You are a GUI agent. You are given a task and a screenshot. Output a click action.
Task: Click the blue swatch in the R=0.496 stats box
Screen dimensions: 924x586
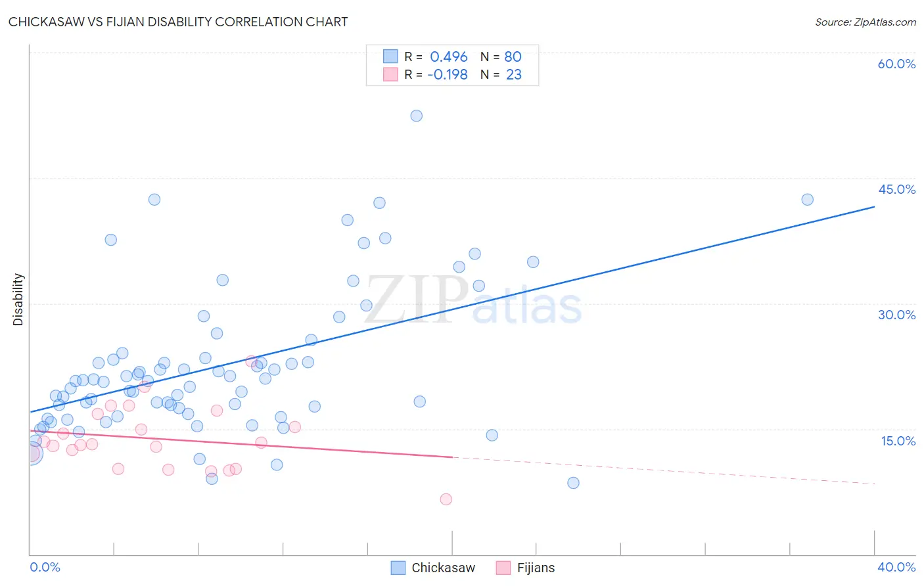[390, 56]
